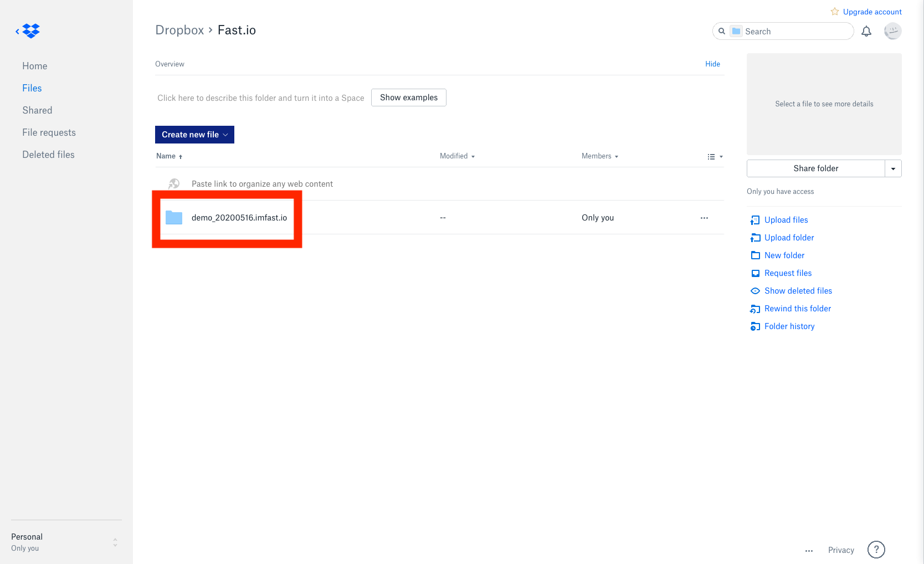
Task: Open Shared in sidebar
Action: coord(37,110)
